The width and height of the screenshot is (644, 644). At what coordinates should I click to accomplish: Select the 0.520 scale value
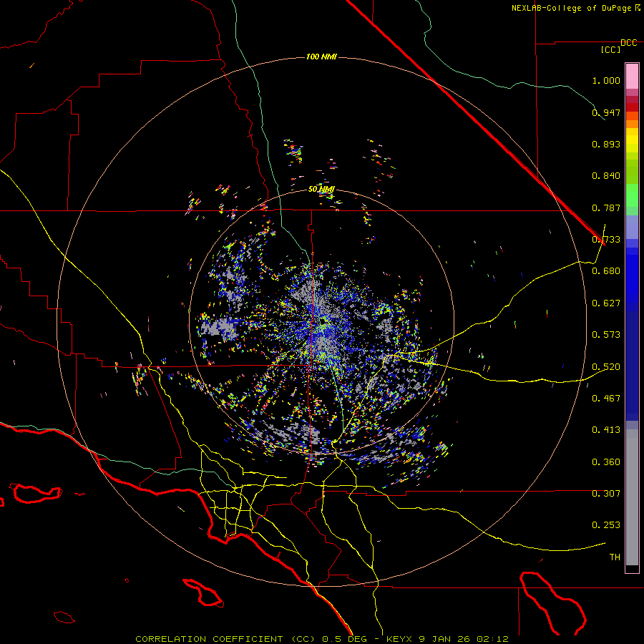606,367
